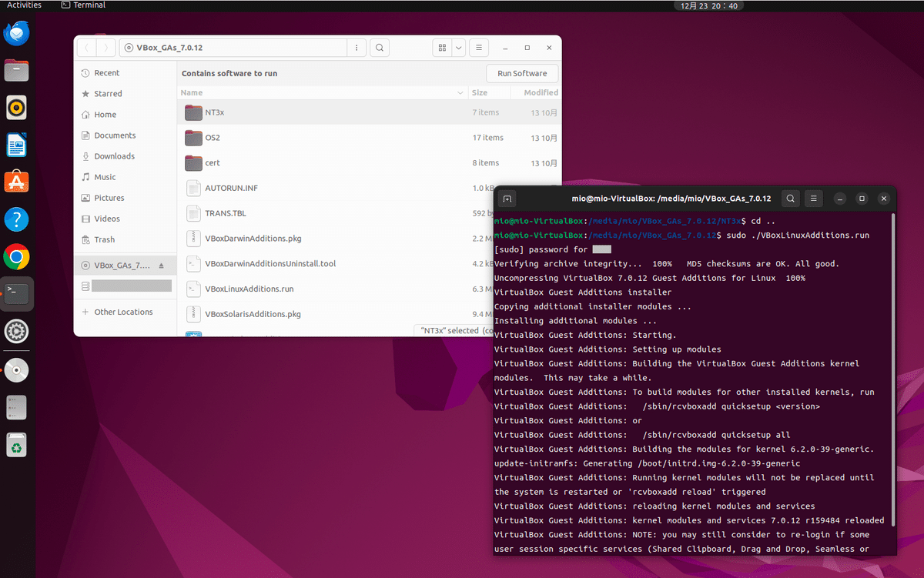
Task: Open Settings gear icon in dock
Action: pyautogui.click(x=16, y=331)
